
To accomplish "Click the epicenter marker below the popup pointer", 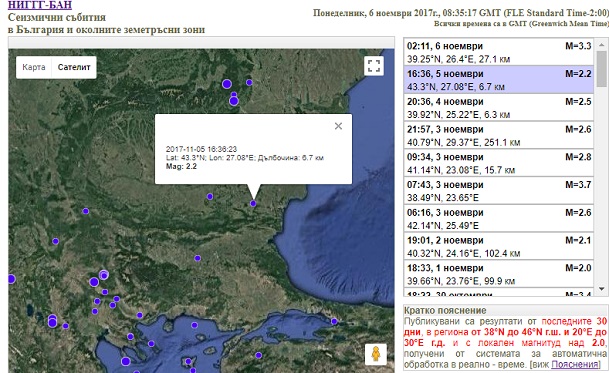I will (253, 203).
